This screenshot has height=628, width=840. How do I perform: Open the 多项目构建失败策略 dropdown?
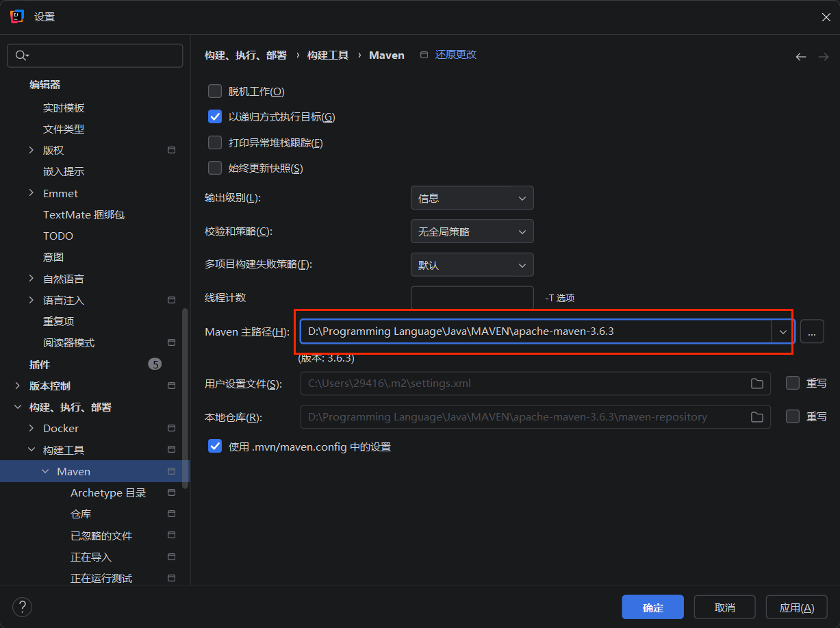tap(472, 264)
